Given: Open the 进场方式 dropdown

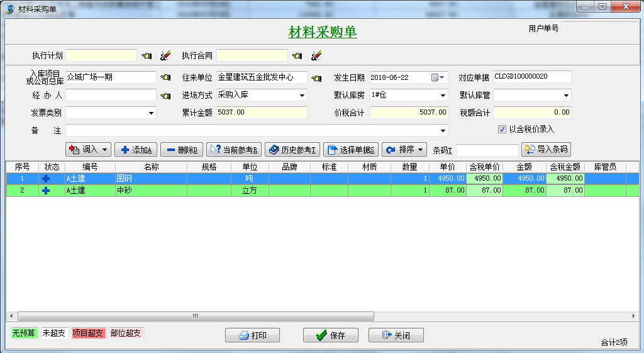Looking at the screenshot, I should [303, 96].
